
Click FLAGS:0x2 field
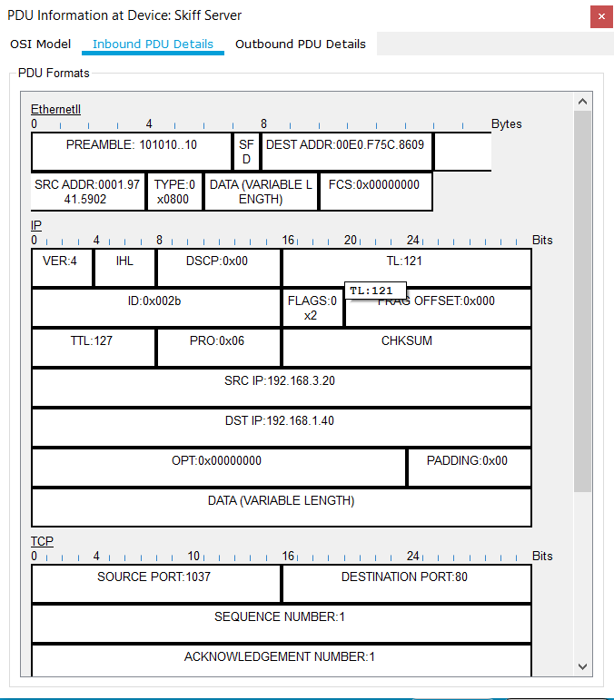pos(313,308)
